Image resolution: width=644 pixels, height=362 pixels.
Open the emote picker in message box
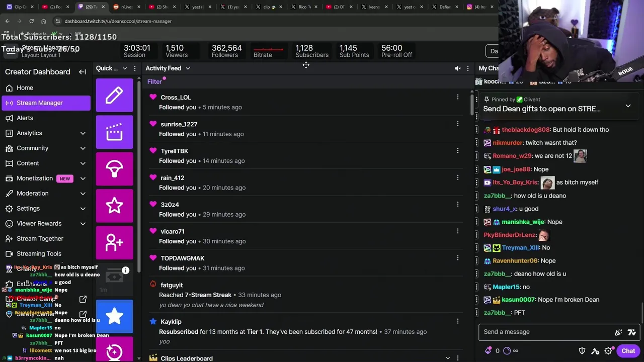click(632, 332)
